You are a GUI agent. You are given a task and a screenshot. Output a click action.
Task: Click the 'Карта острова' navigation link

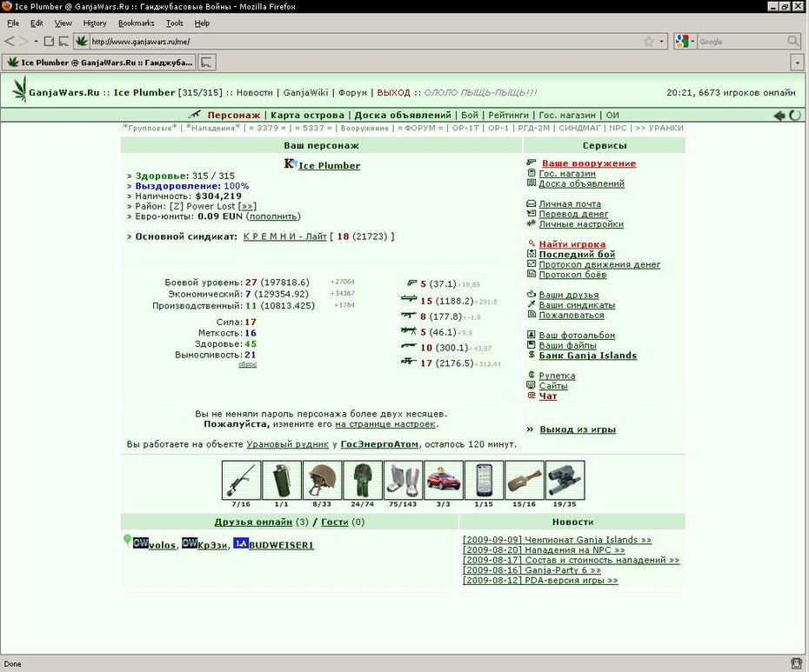[307, 115]
